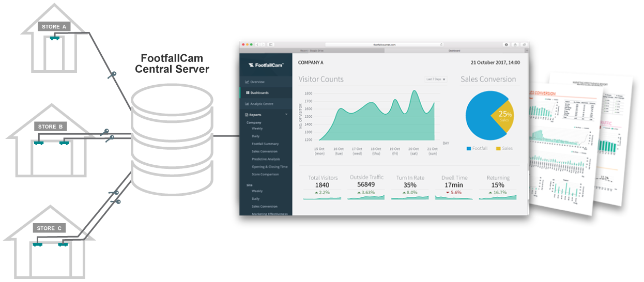Go back with the browser back arrow
The height and width of the screenshot is (282, 644).
(257, 45)
